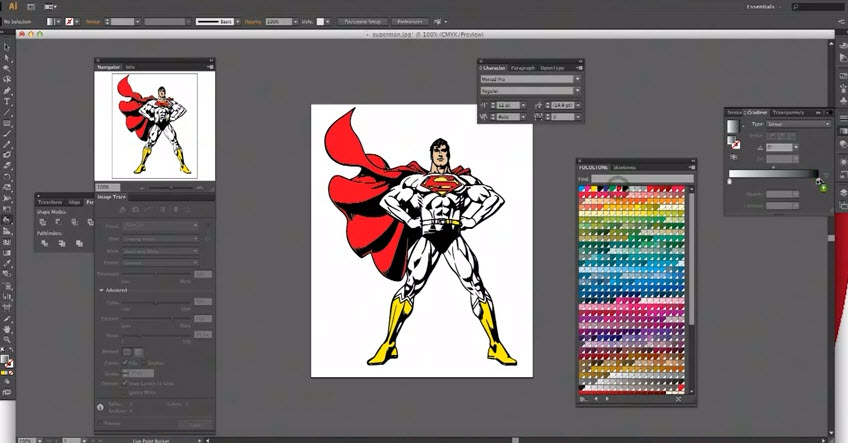This screenshot has width=848, height=443.
Task: Click the left white gradient stop
Action: pyautogui.click(x=730, y=181)
